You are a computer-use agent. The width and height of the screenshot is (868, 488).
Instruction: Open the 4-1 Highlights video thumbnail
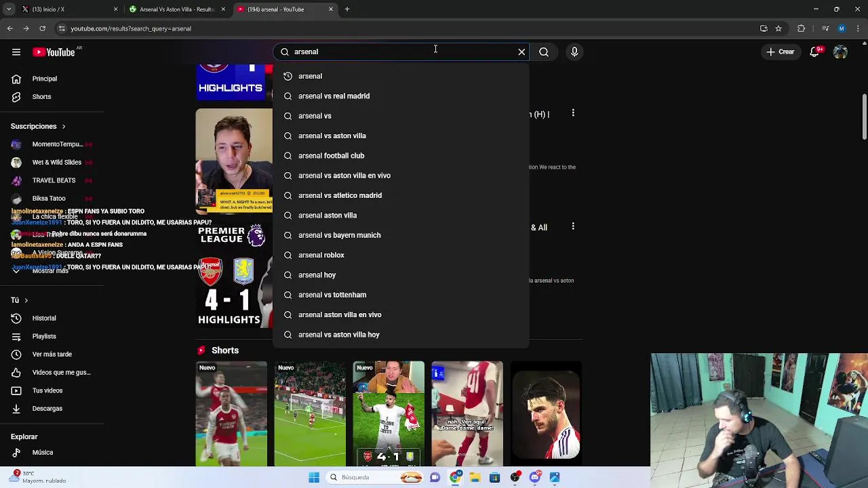[x=234, y=275]
